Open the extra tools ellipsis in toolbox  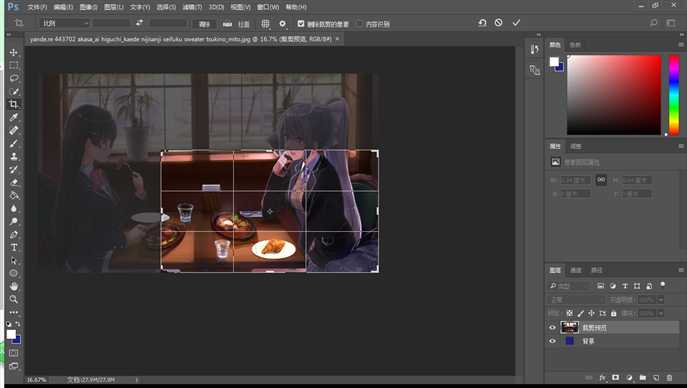pyautogui.click(x=14, y=312)
